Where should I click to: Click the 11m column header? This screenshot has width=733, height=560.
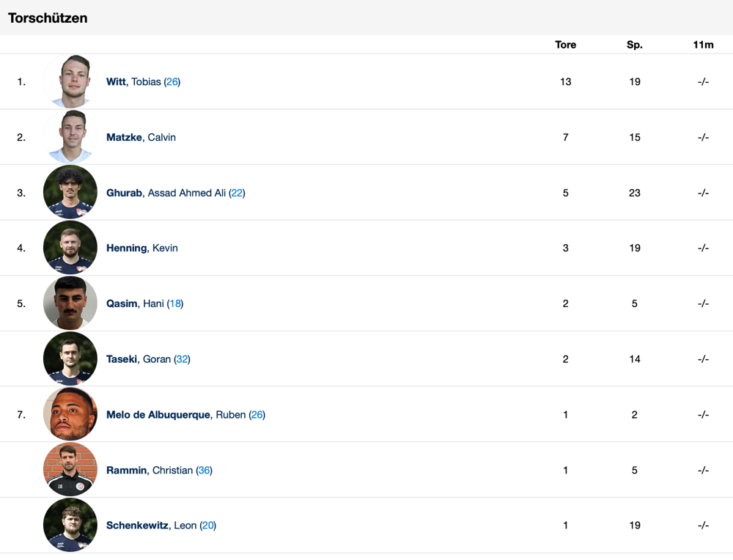click(703, 45)
